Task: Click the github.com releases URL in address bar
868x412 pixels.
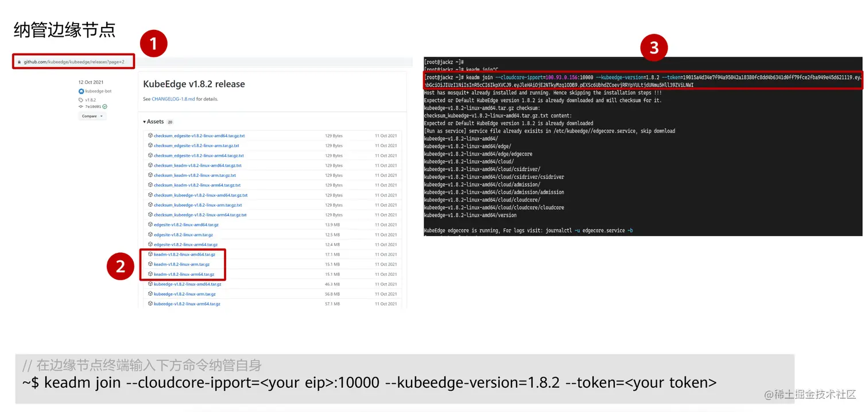Action: coord(74,62)
